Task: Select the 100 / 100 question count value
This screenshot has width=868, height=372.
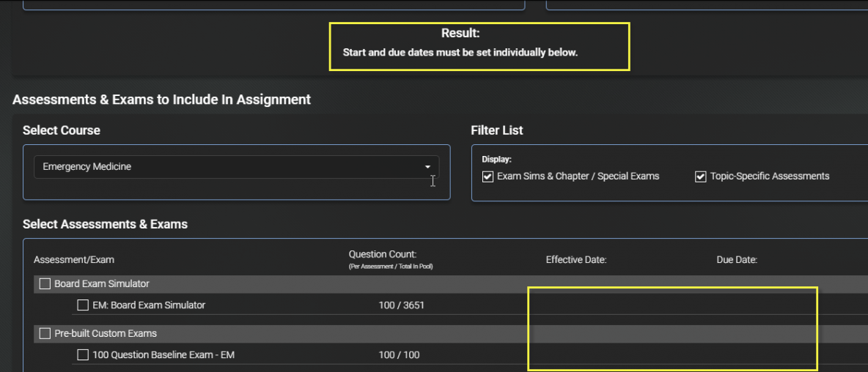Action: [x=399, y=355]
